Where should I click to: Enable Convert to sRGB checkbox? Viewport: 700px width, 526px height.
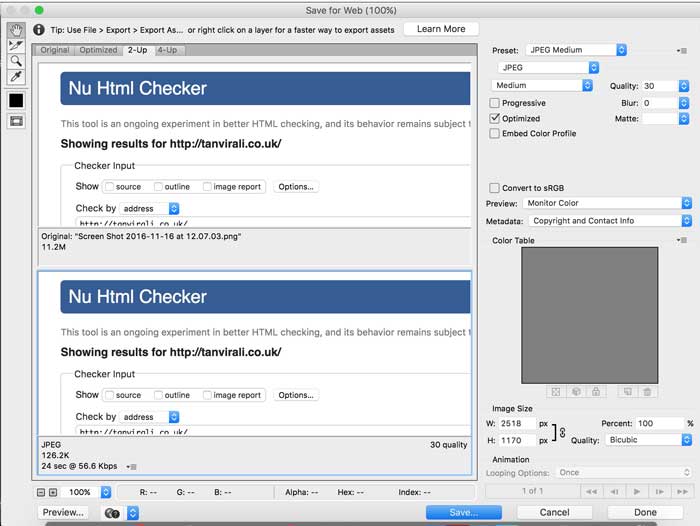coord(494,188)
